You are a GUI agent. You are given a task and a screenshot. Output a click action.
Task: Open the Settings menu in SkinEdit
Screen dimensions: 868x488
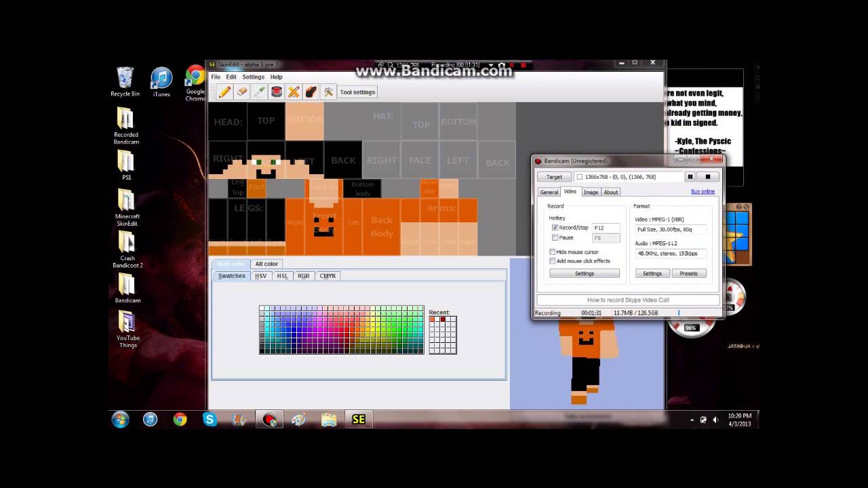pos(254,77)
